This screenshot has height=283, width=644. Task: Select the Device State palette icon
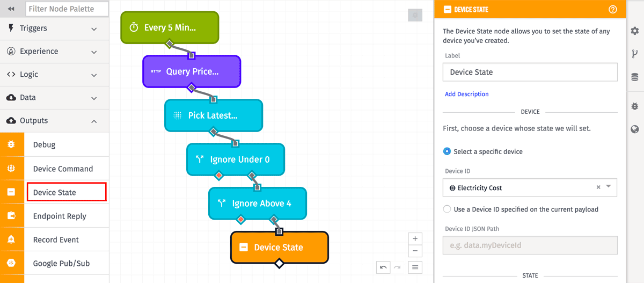(11, 192)
